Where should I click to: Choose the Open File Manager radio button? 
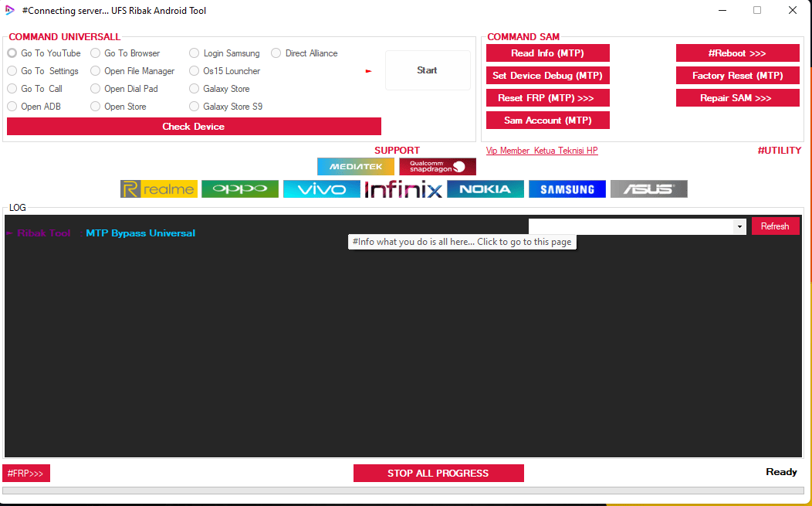pyautogui.click(x=96, y=71)
